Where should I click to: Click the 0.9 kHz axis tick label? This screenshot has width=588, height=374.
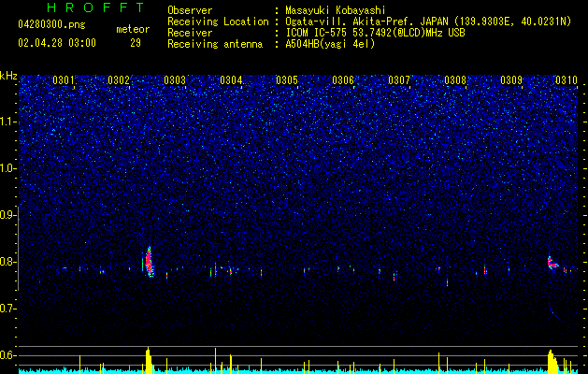pos(7,215)
